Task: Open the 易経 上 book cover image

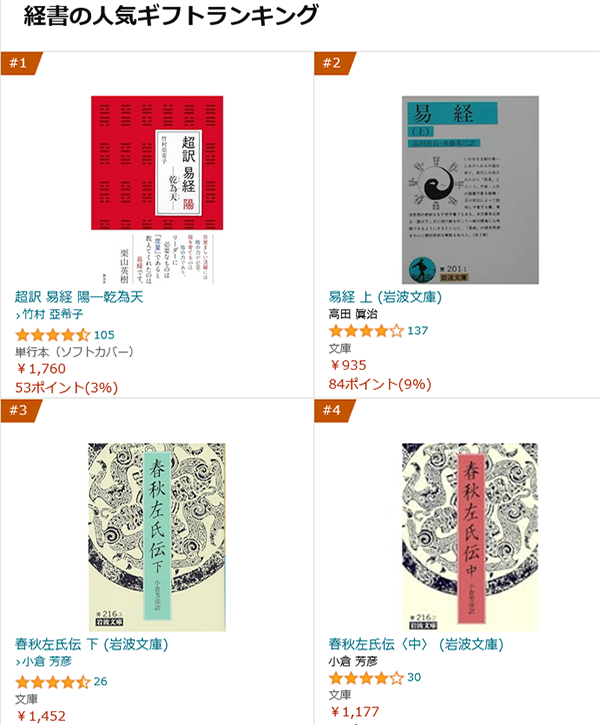Action: (x=470, y=190)
